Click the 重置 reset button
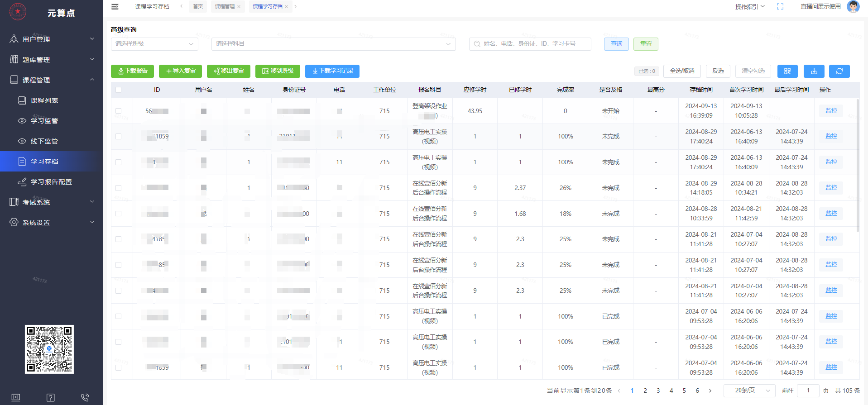The image size is (868, 405). pyautogui.click(x=646, y=44)
